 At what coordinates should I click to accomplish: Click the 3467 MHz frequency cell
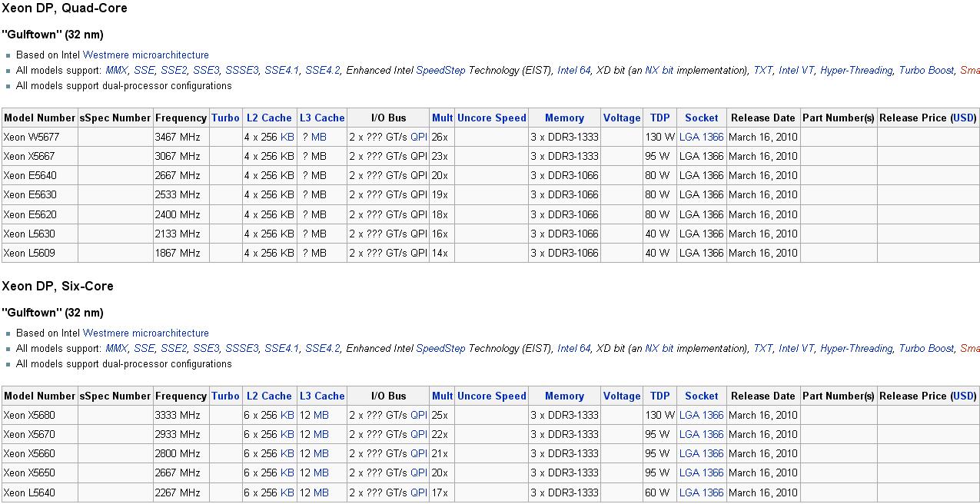click(181, 138)
